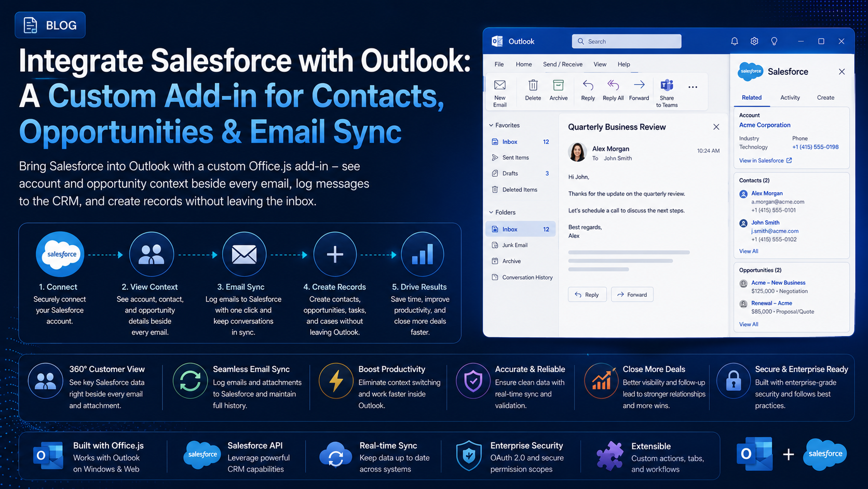Open the Acme Corporation account link
The height and width of the screenshot is (489, 868).
click(x=765, y=125)
